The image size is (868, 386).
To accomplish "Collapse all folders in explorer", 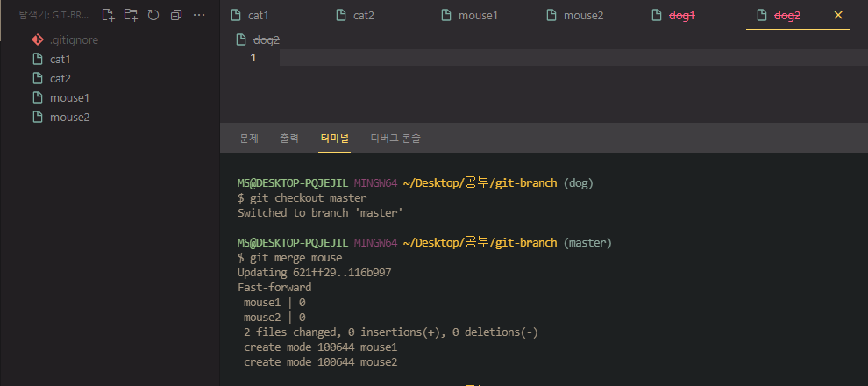I will (x=176, y=15).
